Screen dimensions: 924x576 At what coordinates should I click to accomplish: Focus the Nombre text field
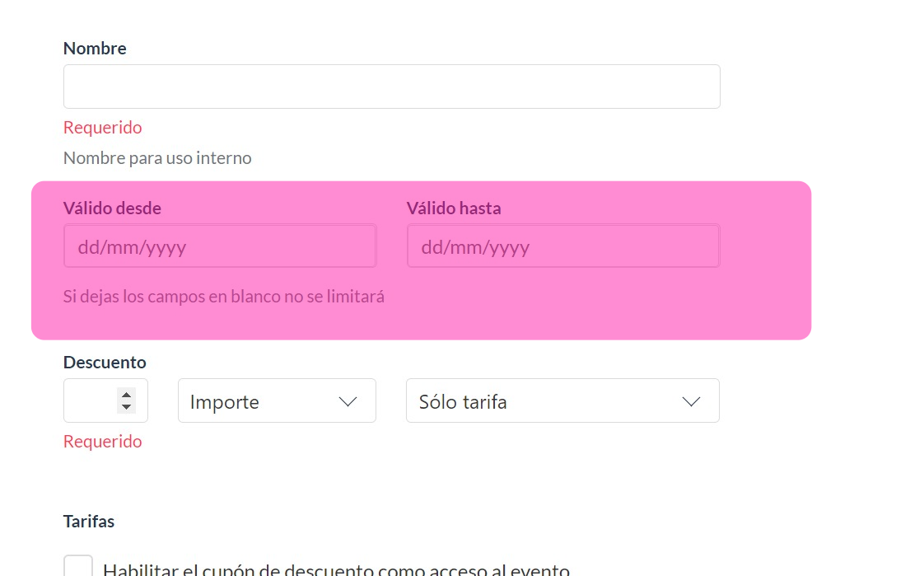(x=391, y=87)
